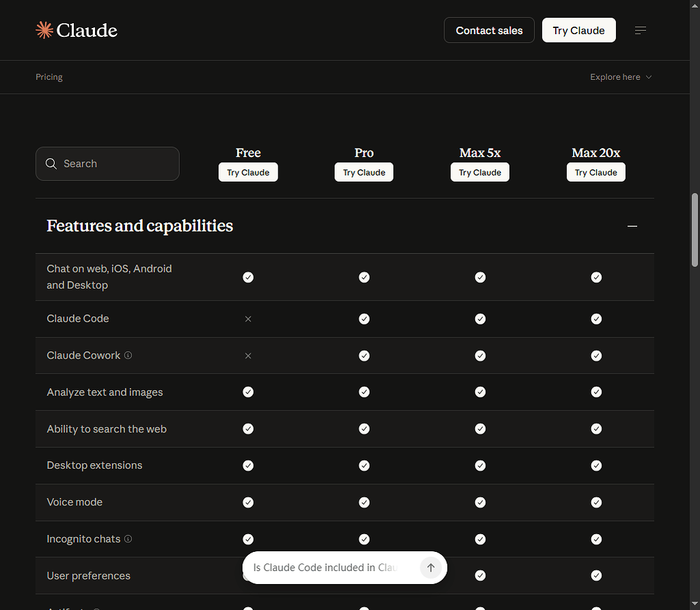Image resolution: width=700 pixels, height=610 pixels.
Task: Click the Ability to search the web label
Action: click(107, 429)
